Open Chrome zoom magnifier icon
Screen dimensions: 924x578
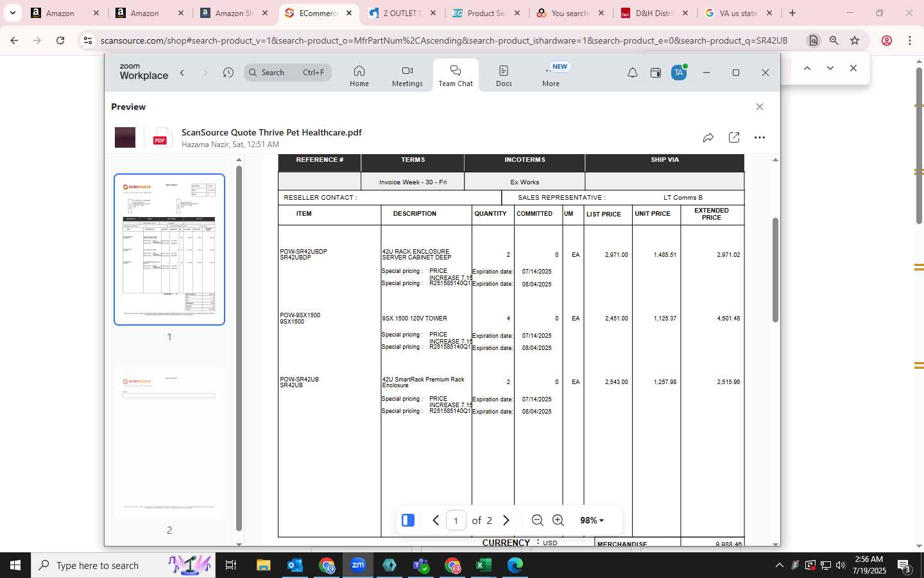(834, 40)
